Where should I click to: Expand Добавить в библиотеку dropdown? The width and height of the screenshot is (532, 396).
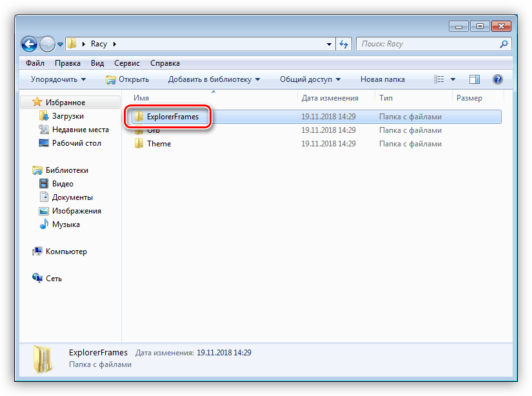[214, 79]
